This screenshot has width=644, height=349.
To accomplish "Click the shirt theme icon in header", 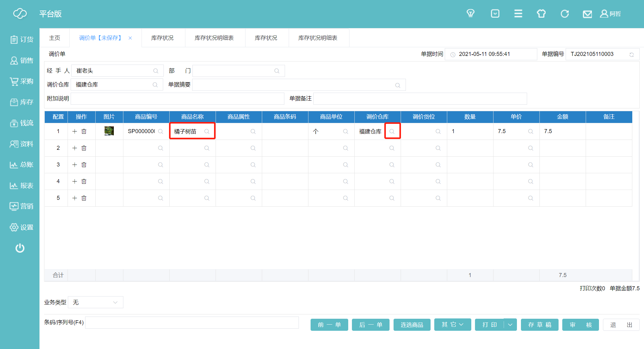I will pos(541,14).
